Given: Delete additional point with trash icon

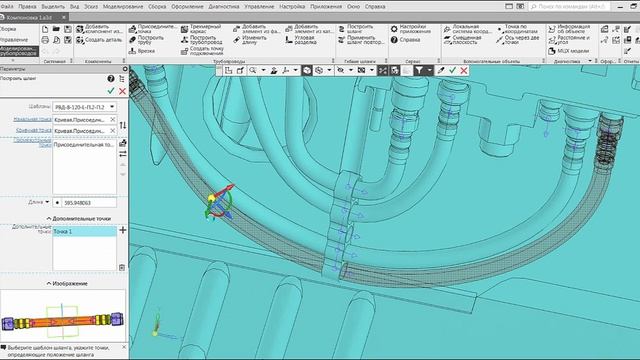Looking at the screenshot, I should point(122,267).
